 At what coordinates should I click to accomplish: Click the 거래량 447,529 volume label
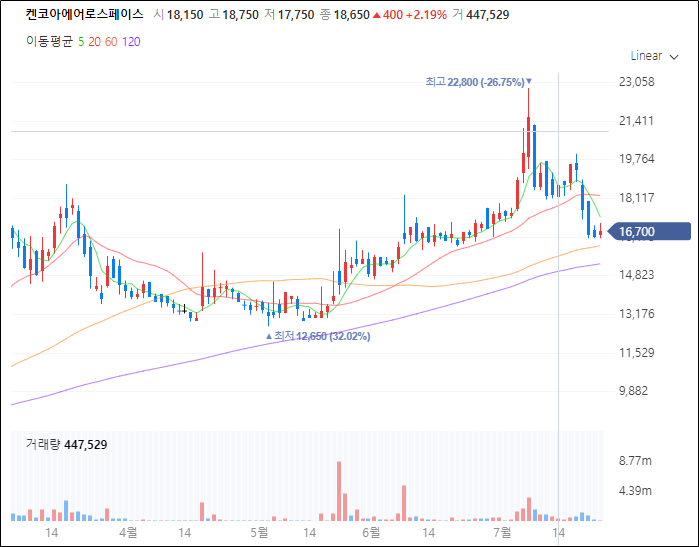[x=66, y=444]
